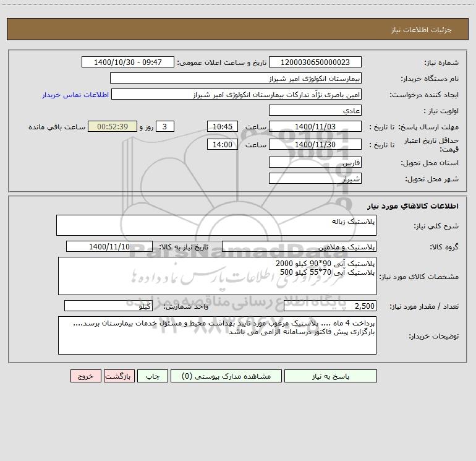This screenshot has width=476, height=461.
Task: Click label تاریخ و ساعت اعلان عمومی
Action: pyautogui.click(x=221, y=63)
